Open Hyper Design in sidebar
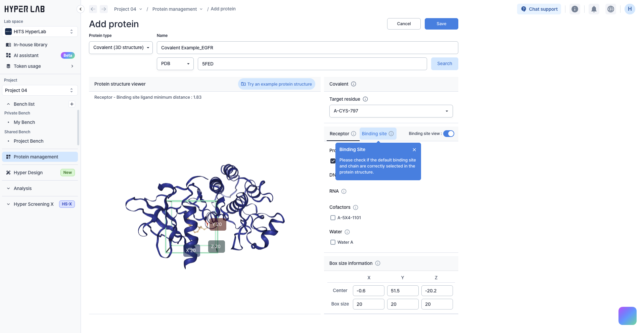This screenshot has height=333, width=644. [x=28, y=173]
